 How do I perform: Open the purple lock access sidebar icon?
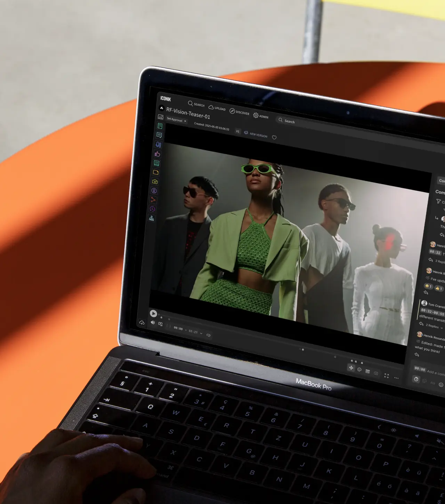point(154,190)
